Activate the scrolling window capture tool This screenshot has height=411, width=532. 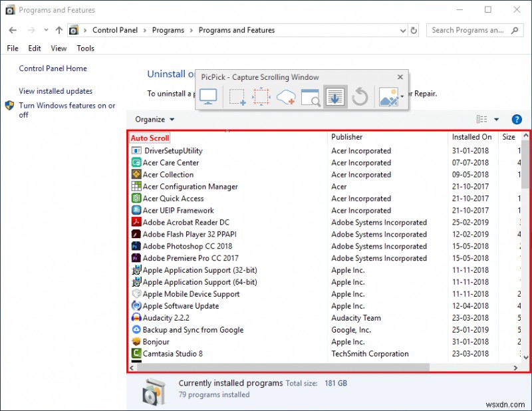click(334, 96)
